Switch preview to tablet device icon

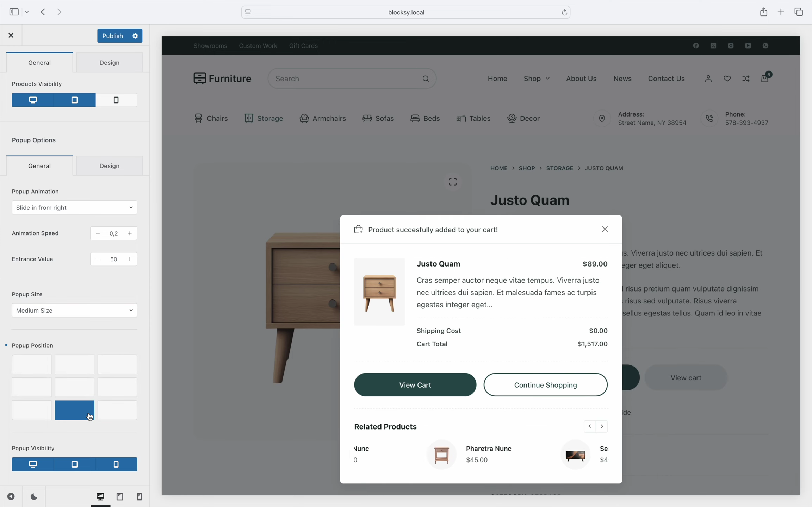(x=120, y=496)
